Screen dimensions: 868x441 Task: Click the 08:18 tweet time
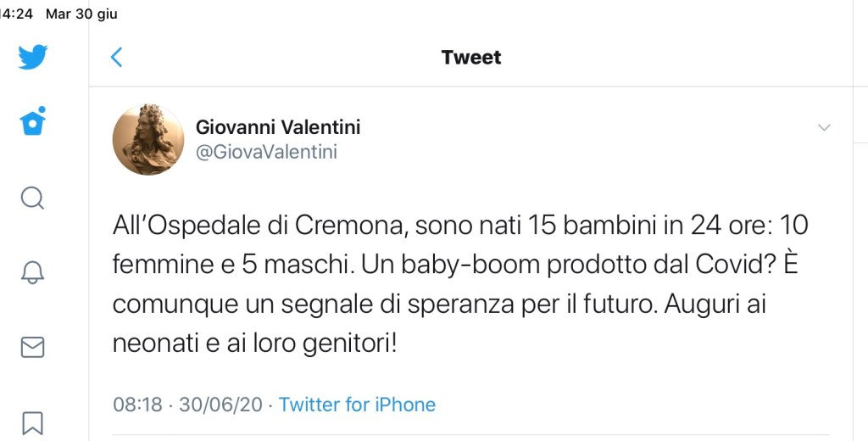(137, 405)
